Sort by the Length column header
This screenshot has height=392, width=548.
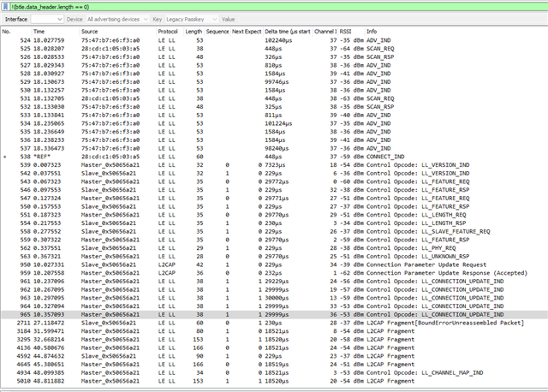194,31
